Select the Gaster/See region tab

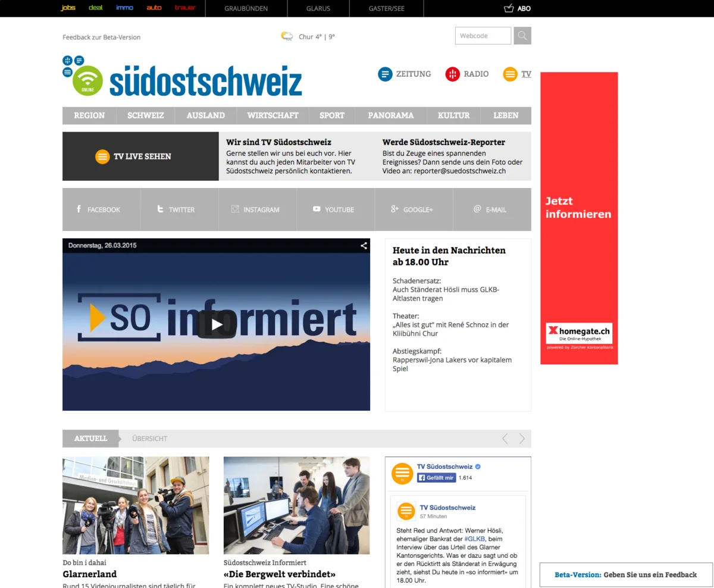(x=387, y=8)
